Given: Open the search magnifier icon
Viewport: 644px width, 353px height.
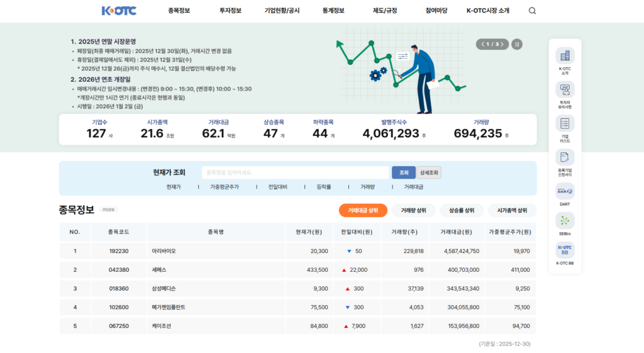Looking at the screenshot, I should [x=532, y=11].
